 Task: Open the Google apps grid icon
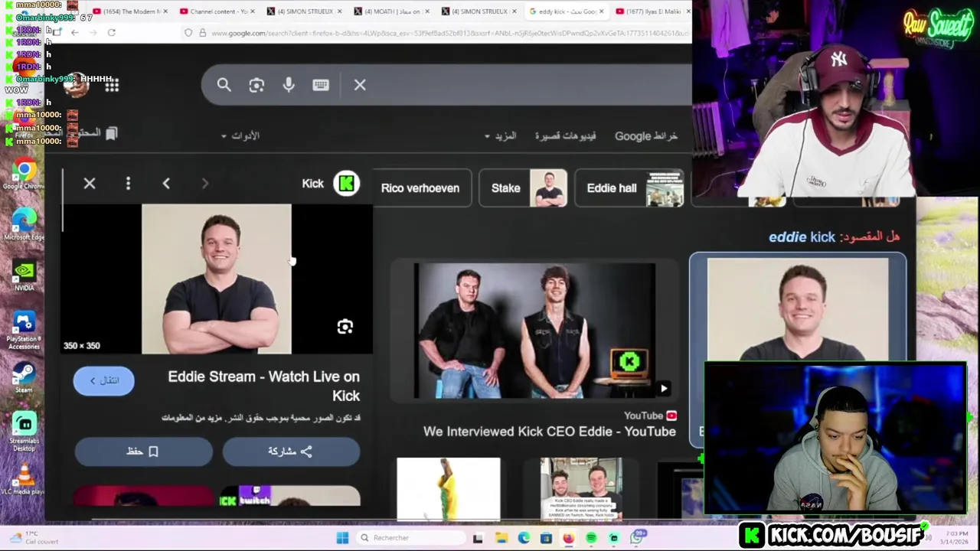[112, 86]
